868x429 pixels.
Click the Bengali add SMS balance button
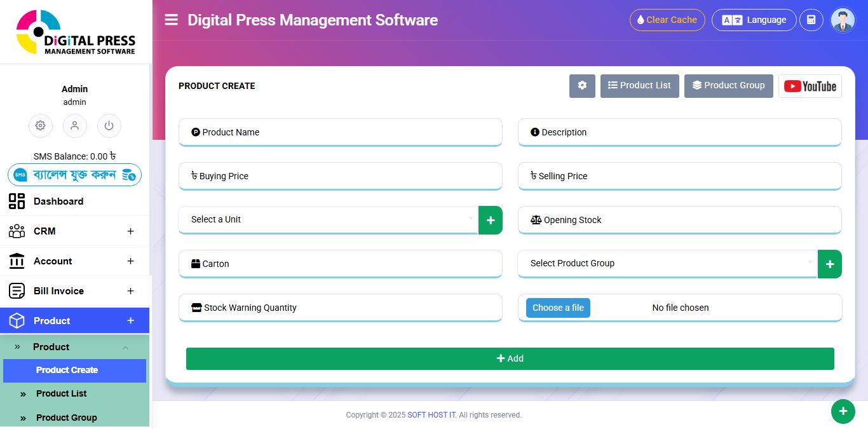(75, 175)
